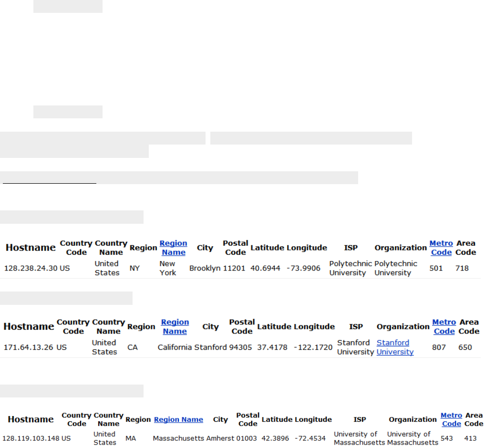Click Hostname header in Amherst table
This screenshot has height=448, width=485.
point(31,419)
